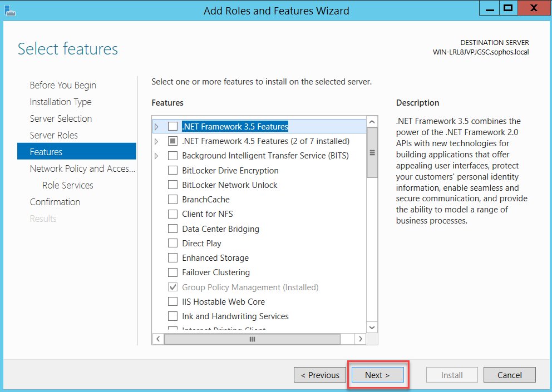The image size is (552, 392).
Task: Open Network Policy and Access page
Action: tap(82, 168)
